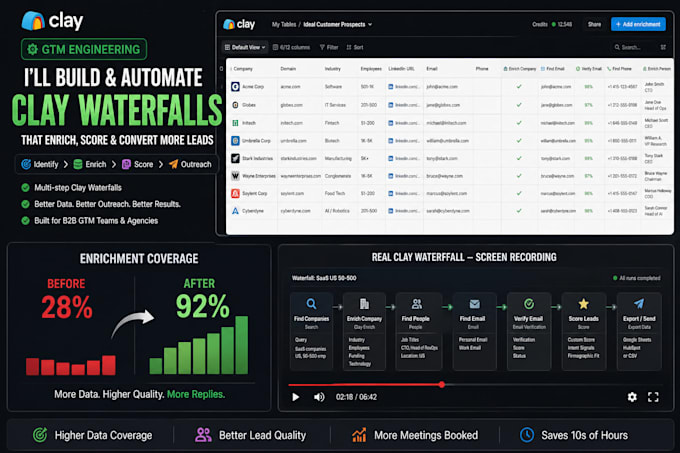Go to My Tables breadcrumb
The height and width of the screenshot is (453, 680).
pyautogui.click(x=284, y=25)
